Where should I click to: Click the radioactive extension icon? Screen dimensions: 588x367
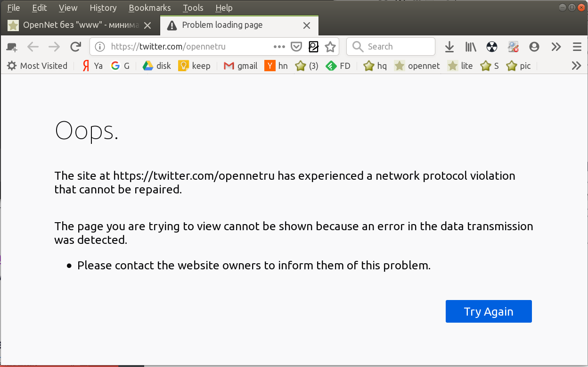tap(491, 47)
